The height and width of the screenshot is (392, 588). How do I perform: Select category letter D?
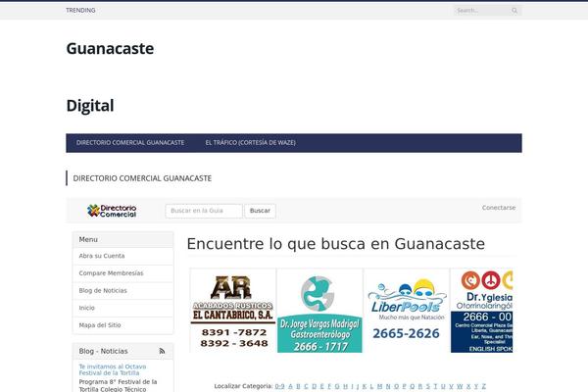click(x=315, y=386)
